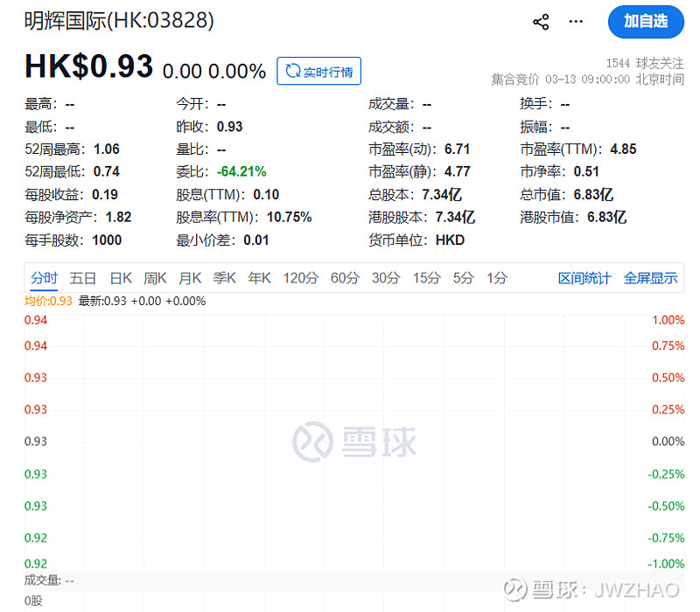Viewport: 700px width, 612px height.
Task: Click the 货币单位 HKD label
Action: pos(450,240)
